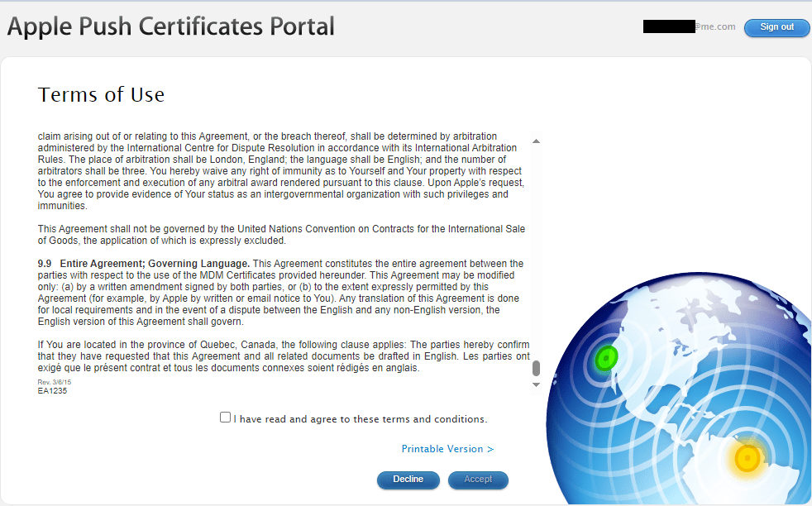Click the Apple Push Certificates Portal title
The height and width of the screenshot is (506, 812).
click(171, 26)
